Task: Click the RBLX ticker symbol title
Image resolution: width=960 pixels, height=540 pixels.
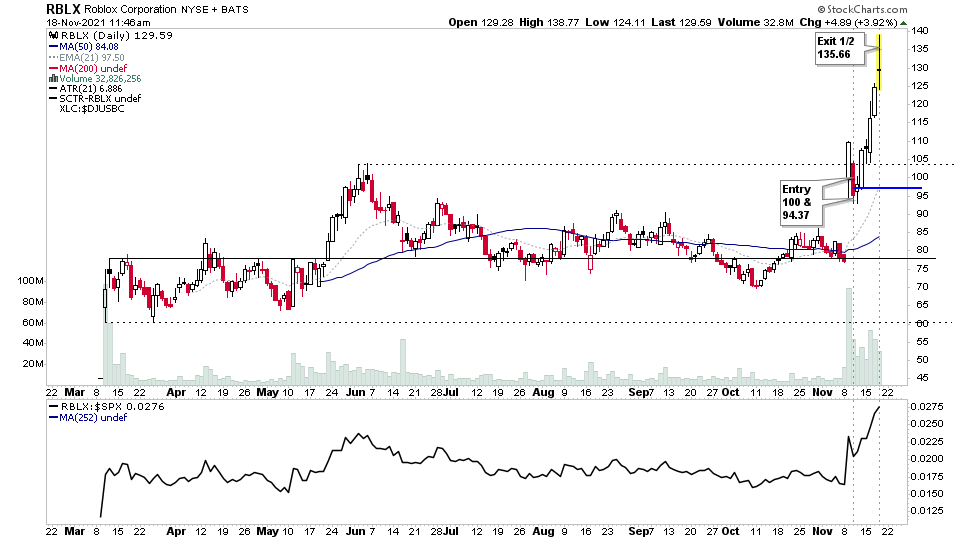Action: (x=63, y=9)
